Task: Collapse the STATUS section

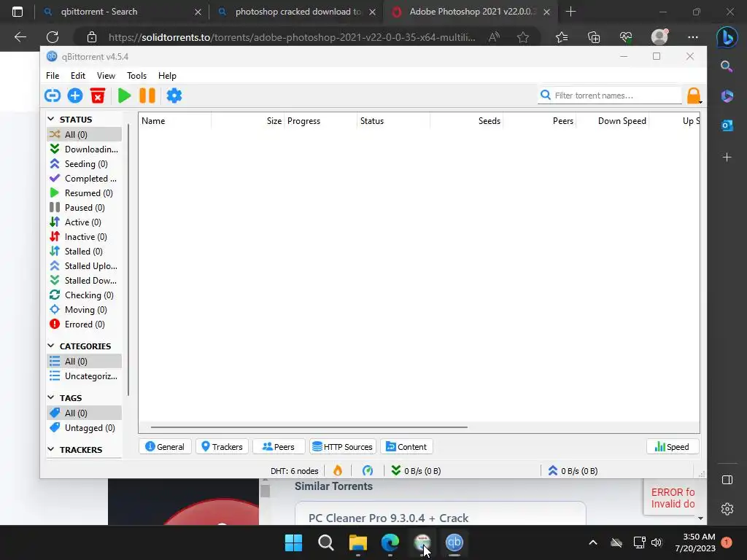Action: [51, 119]
